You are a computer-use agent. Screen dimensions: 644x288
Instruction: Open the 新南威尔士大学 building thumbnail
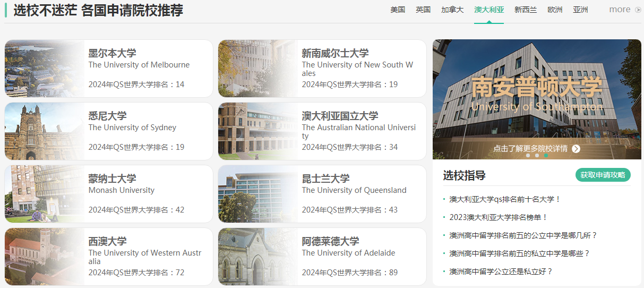tap(258, 69)
